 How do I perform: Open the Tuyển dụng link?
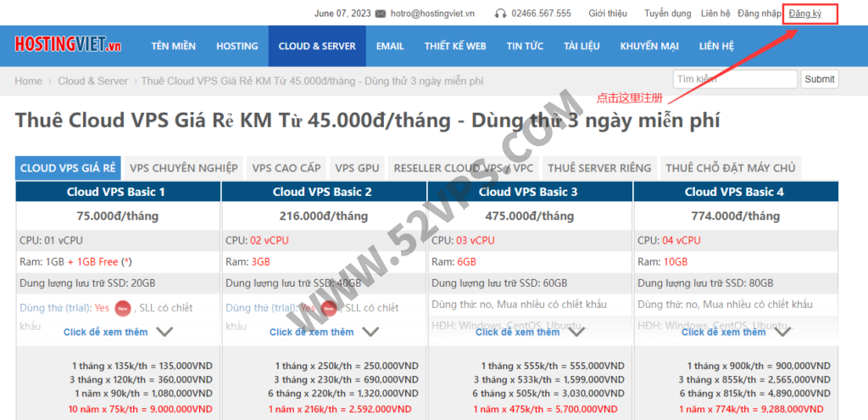click(668, 14)
